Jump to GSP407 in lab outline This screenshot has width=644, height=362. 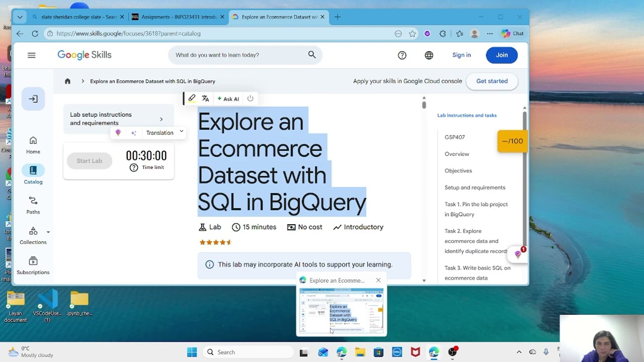455,137
